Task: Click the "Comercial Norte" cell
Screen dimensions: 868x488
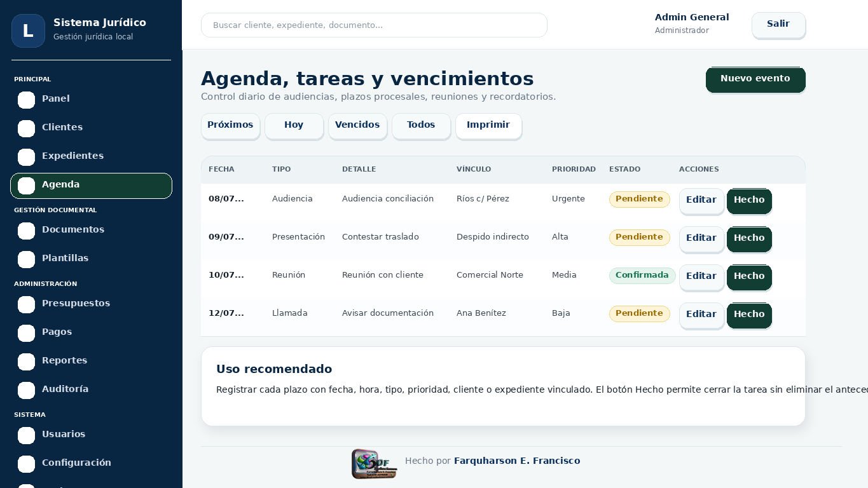Action: coord(490,275)
